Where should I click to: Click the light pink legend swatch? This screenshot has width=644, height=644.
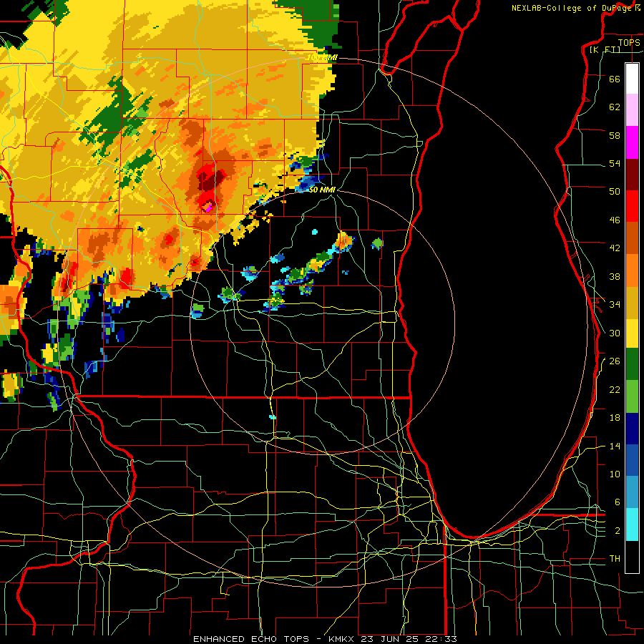coord(632,109)
